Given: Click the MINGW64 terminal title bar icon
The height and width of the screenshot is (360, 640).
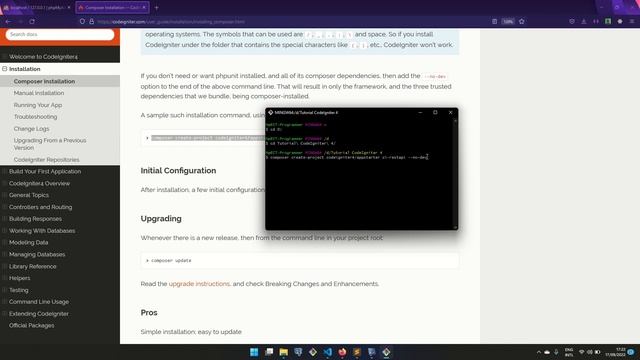Looking at the screenshot, I should (x=270, y=112).
